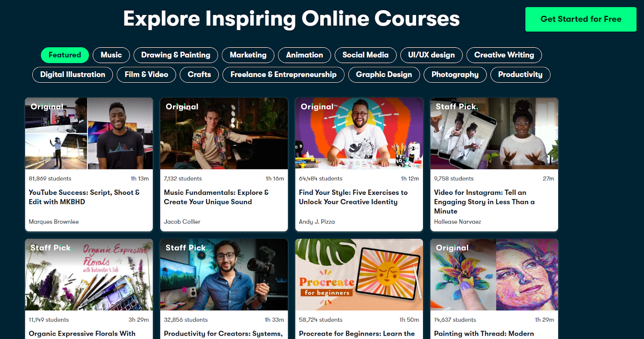644x339 pixels.
Task: Open the Jacob Collier piano course thumbnail
Action: 224,133
